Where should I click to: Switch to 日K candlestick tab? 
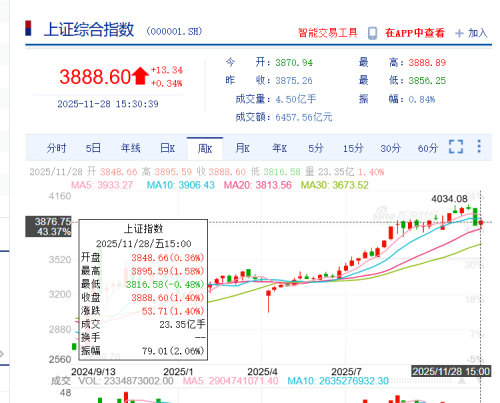(167, 148)
